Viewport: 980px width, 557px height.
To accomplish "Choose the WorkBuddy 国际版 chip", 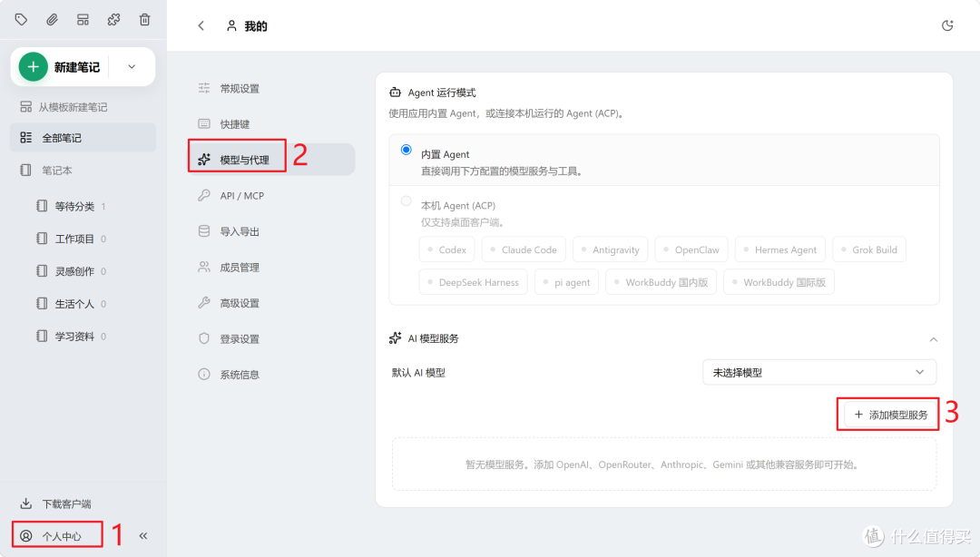I will tap(779, 282).
